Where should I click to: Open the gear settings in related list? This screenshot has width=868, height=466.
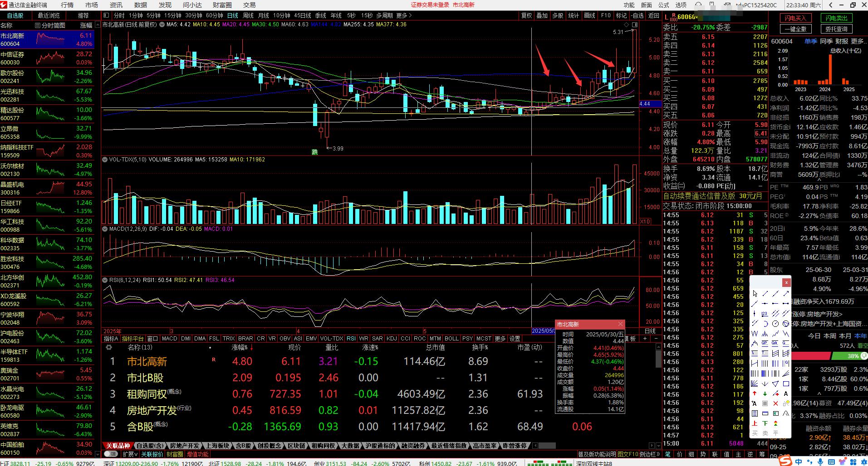pyautogui.click(x=109, y=347)
